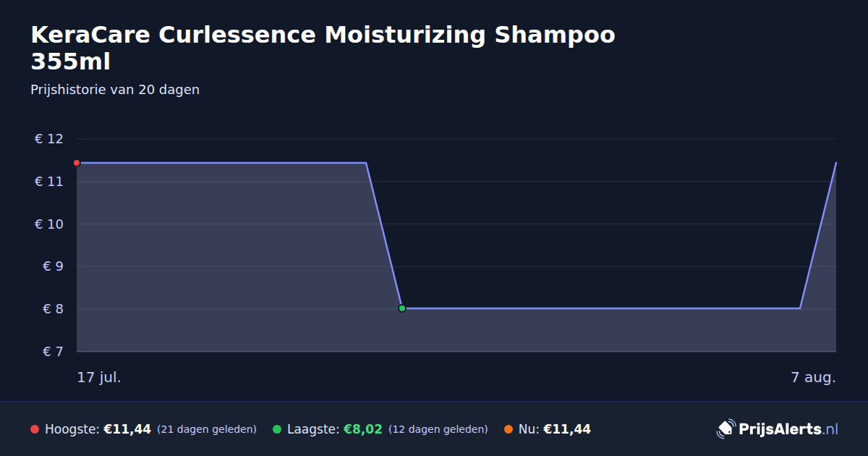Click the Prijshistorie van 20 dagen subtitle

pos(115,90)
